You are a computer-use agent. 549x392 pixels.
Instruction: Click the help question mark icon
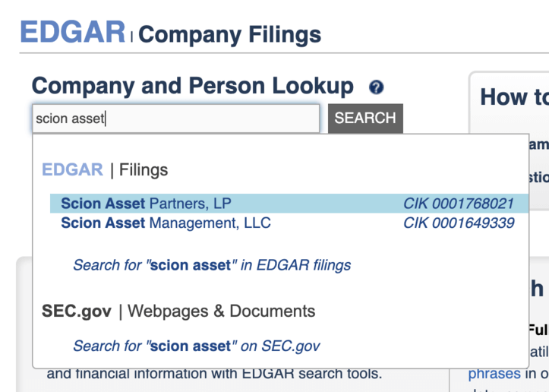[376, 87]
